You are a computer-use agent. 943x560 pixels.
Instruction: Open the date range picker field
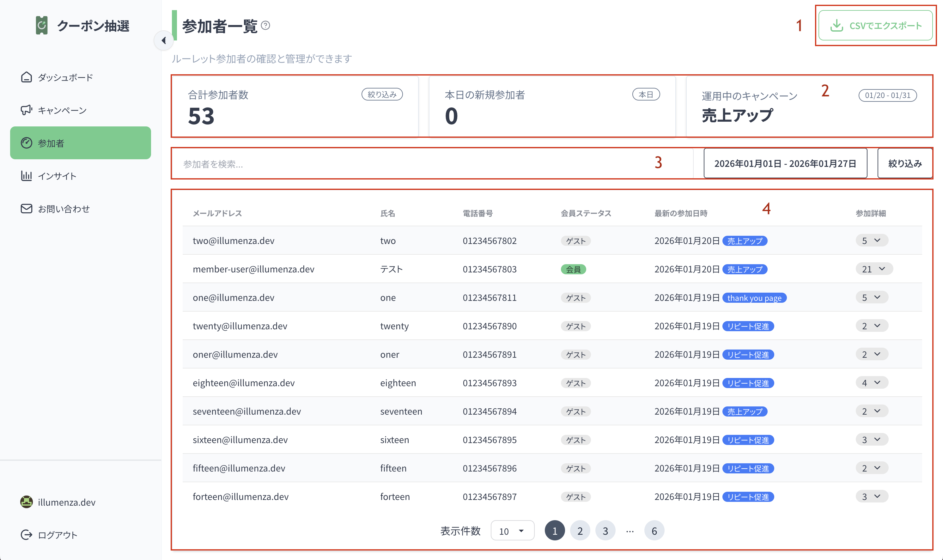(x=785, y=163)
